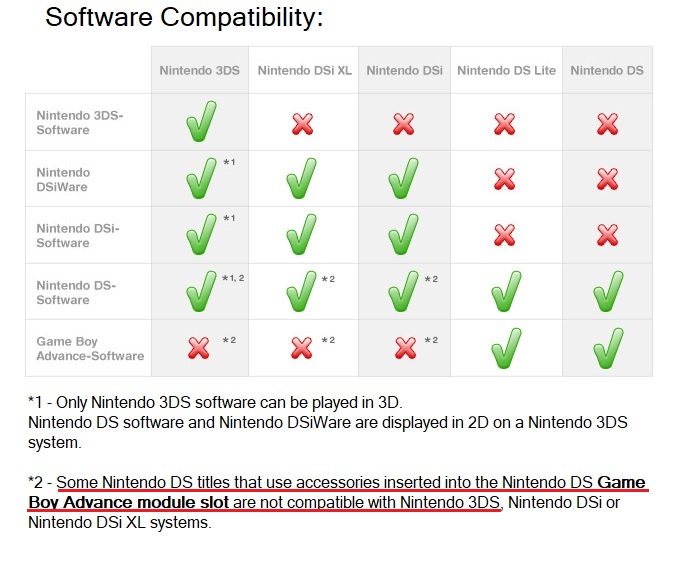Click the DSi-Software checkmark under DSi XL

[301, 234]
